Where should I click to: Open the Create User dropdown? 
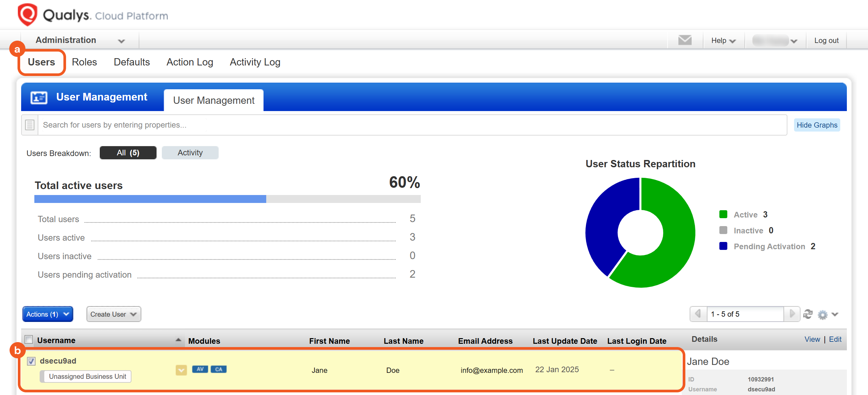pos(114,314)
